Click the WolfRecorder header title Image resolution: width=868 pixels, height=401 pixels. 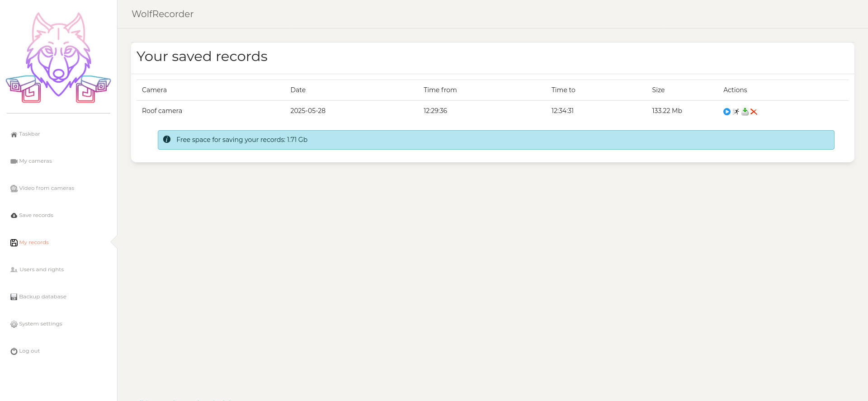pyautogui.click(x=162, y=14)
